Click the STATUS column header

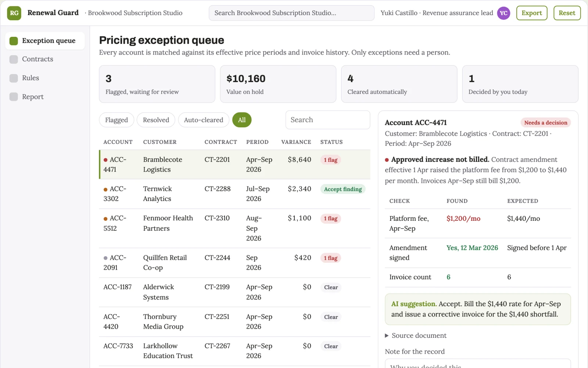tap(331, 142)
